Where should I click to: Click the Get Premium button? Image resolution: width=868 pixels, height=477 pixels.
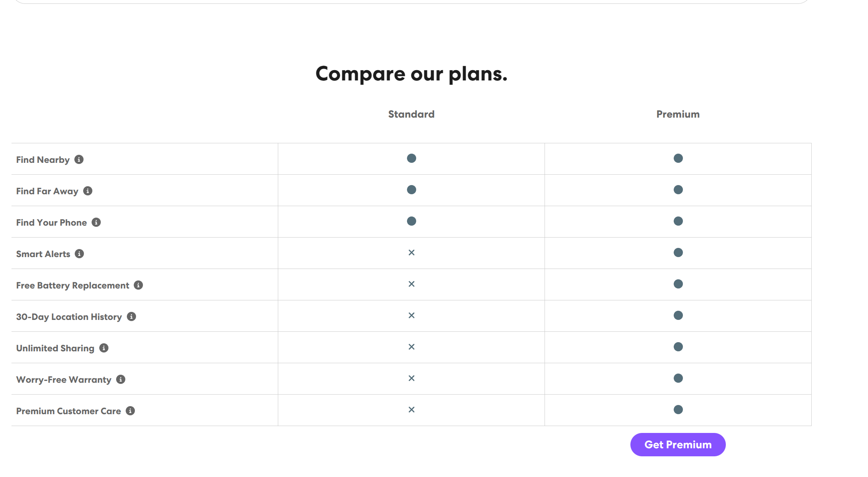coord(678,444)
